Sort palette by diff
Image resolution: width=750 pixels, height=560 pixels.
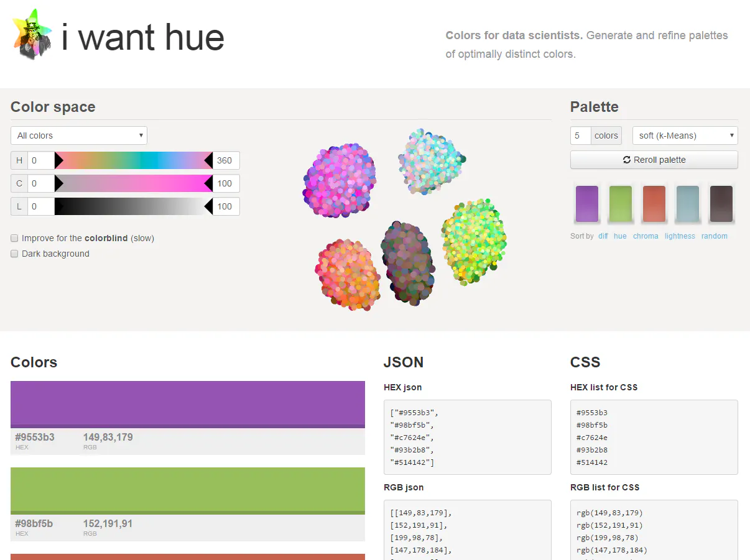tap(603, 236)
